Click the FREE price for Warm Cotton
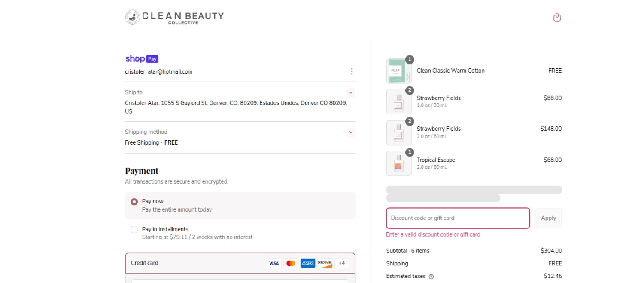This screenshot has width=644, height=283. click(x=555, y=71)
